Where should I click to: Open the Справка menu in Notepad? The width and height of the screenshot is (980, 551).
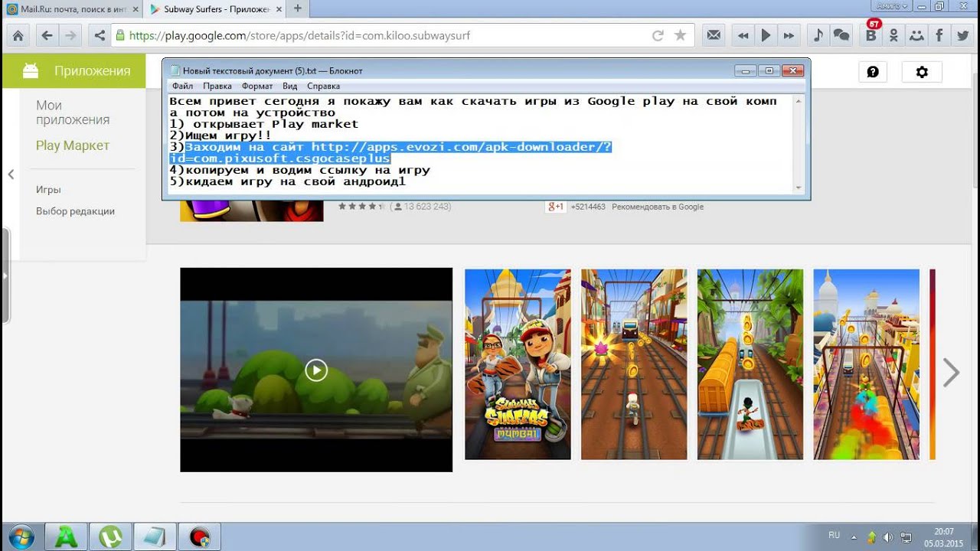click(x=323, y=86)
